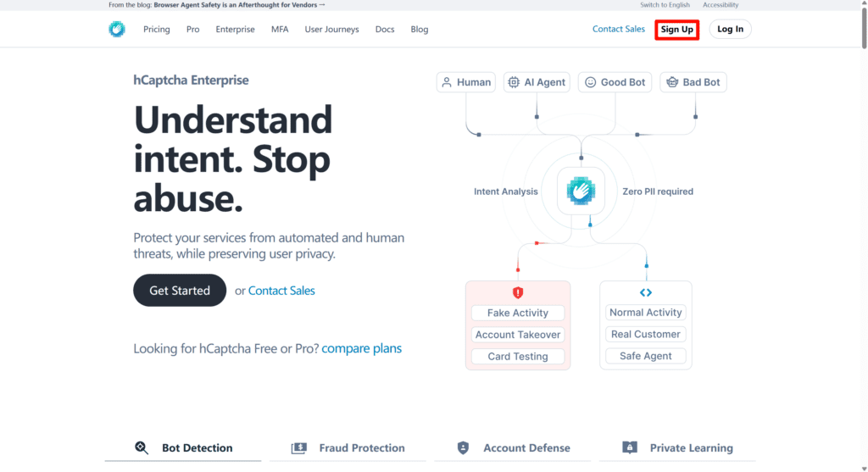Open the Fraud Protection tab

pyautogui.click(x=349, y=447)
